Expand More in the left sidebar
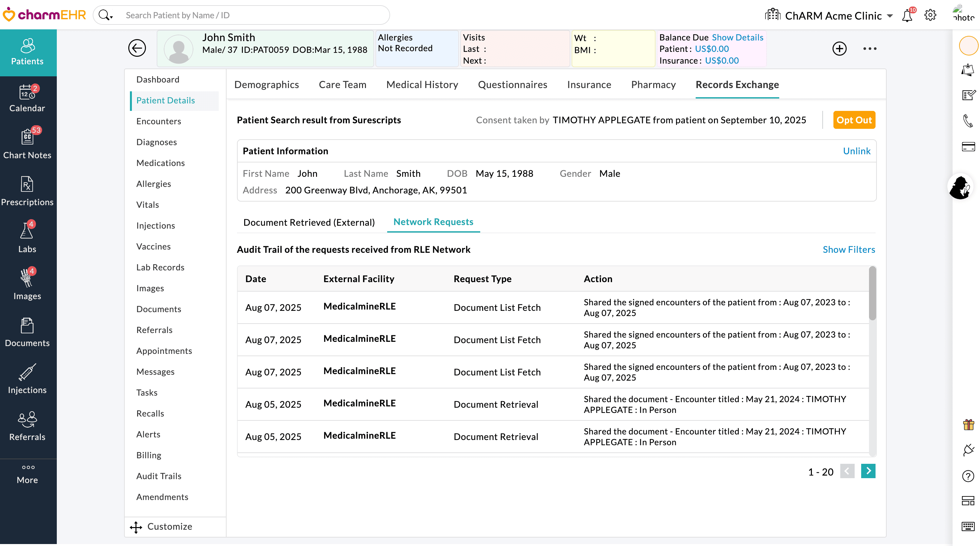 [27, 473]
